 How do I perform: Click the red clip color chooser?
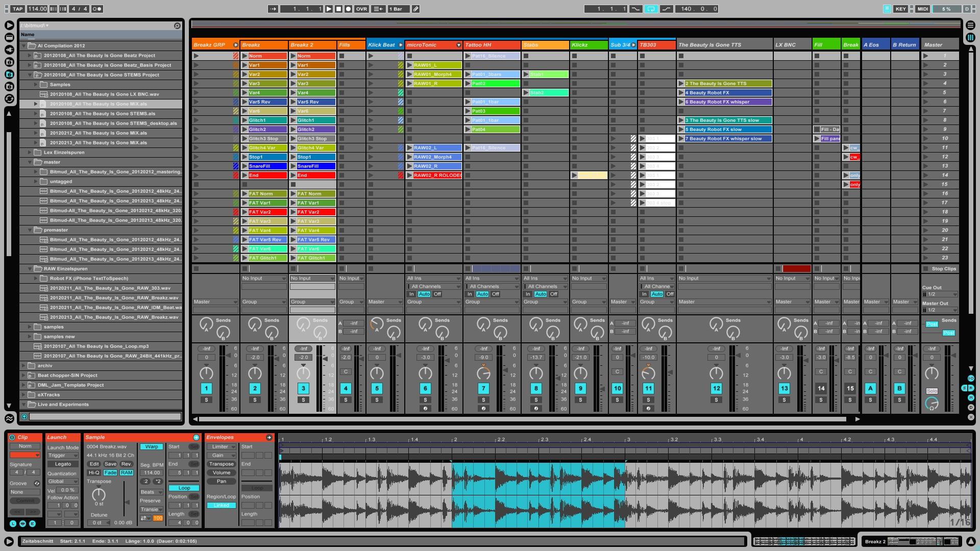[x=24, y=455]
